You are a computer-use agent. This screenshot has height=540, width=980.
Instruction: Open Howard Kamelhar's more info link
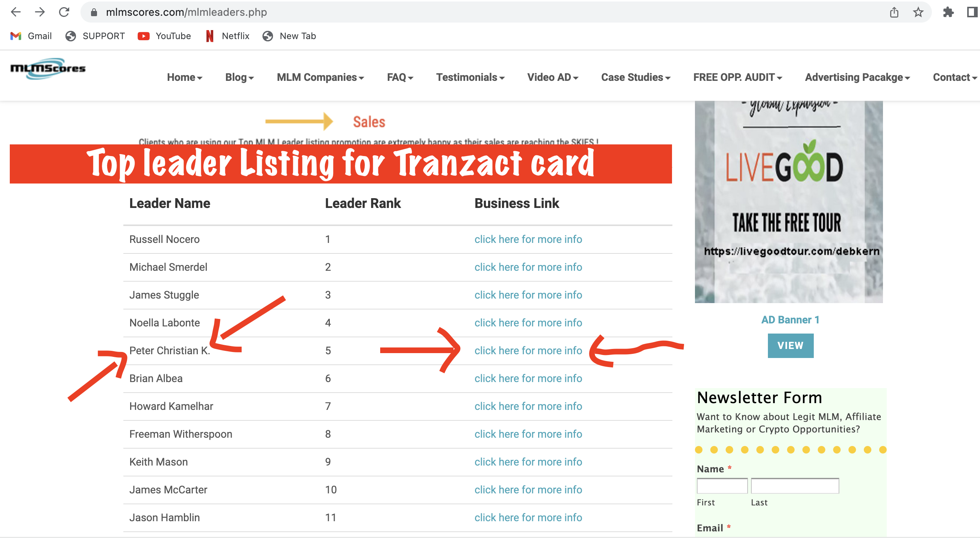point(528,406)
